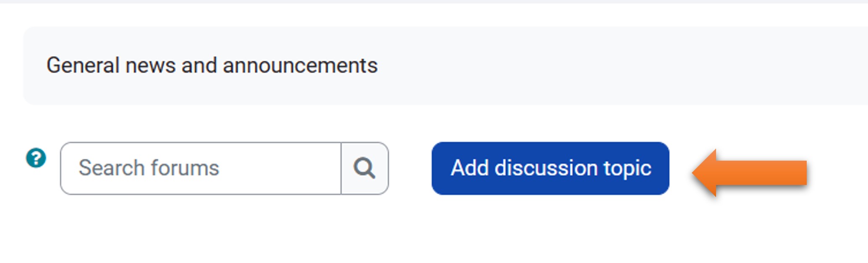The height and width of the screenshot is (263, 868).
Task: Click the forum search help icon
Action: pyautogui.click(x=36, y=158)
